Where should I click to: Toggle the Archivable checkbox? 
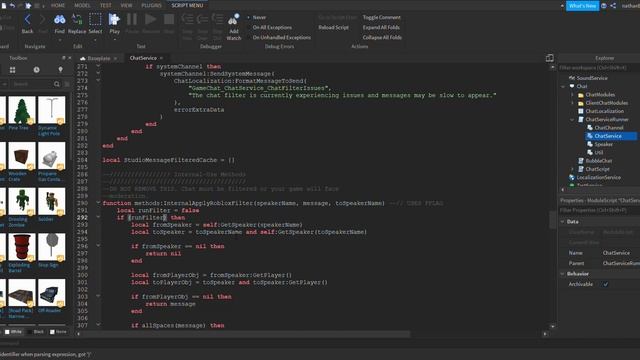(605, 284)
